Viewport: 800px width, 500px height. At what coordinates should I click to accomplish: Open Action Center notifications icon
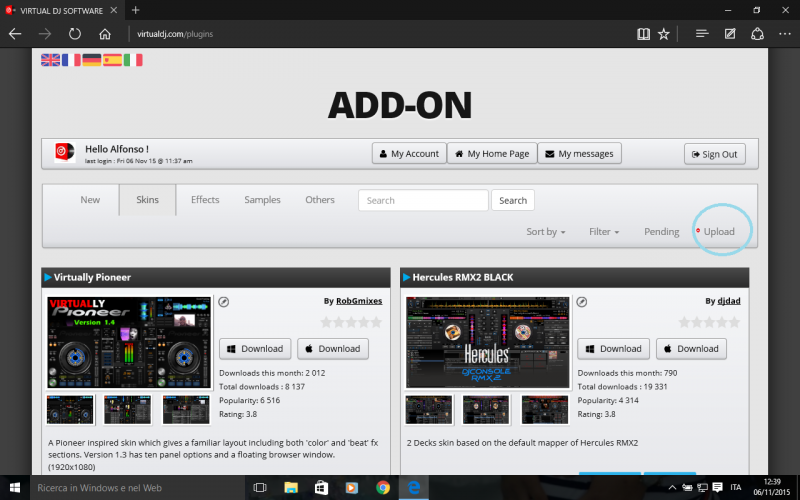717,488
